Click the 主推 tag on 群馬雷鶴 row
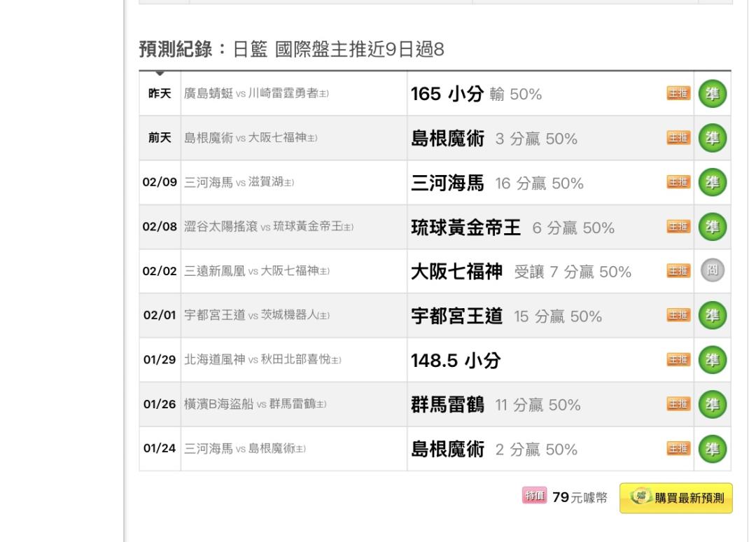 click(678, 404)
